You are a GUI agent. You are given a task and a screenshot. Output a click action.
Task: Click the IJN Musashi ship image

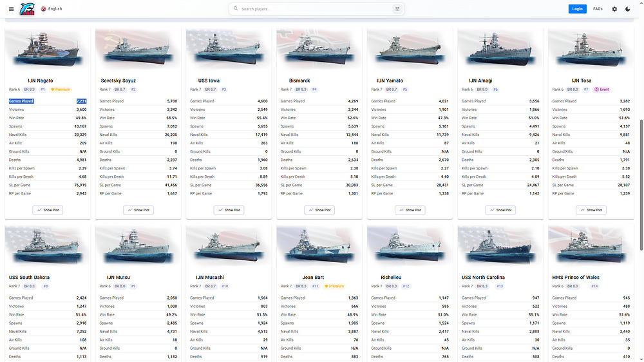coord(229,247)
